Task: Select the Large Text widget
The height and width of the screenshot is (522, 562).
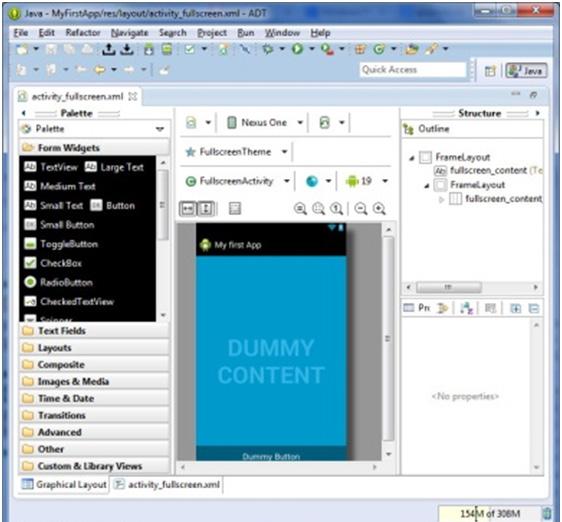Action: (x=114, y=167)
